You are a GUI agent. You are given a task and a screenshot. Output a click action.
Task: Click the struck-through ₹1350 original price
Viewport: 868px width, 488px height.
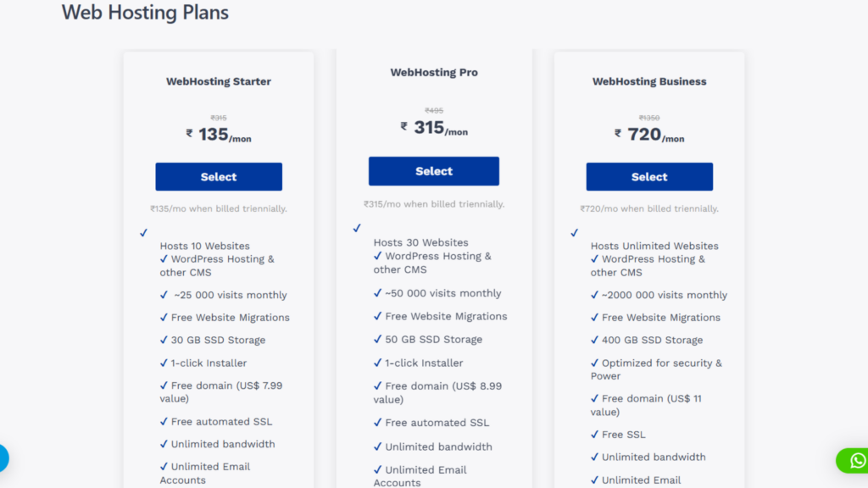click(x=649, y=118)
